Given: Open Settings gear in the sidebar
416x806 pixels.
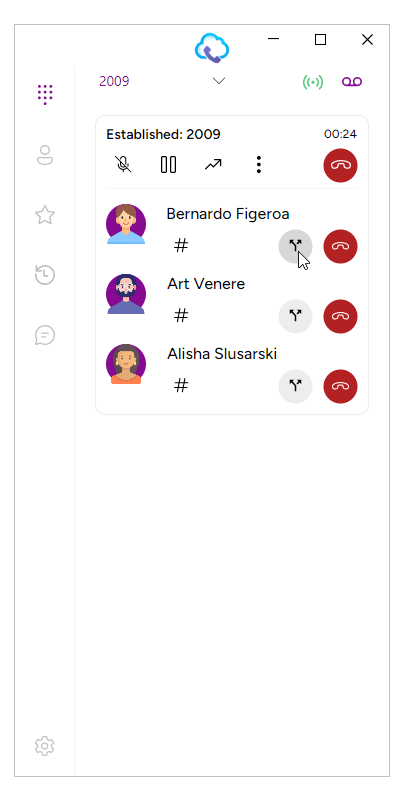Looking at the screenshot, I should coord(45,746).
